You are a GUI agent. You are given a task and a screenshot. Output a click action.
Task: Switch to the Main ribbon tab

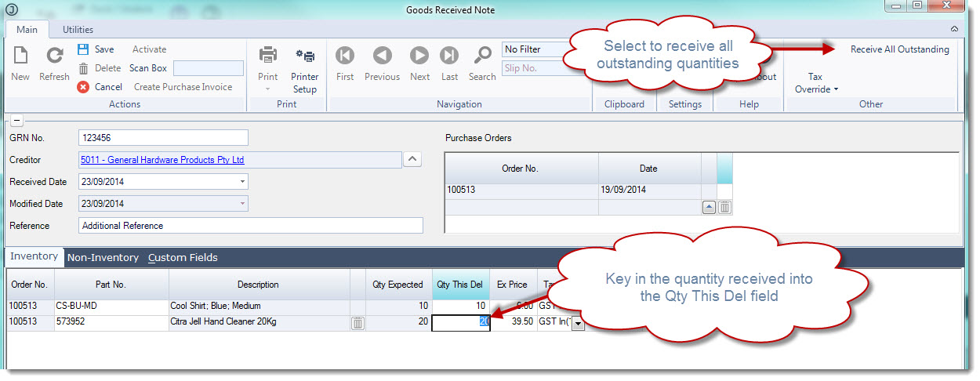tap(27, 29)
